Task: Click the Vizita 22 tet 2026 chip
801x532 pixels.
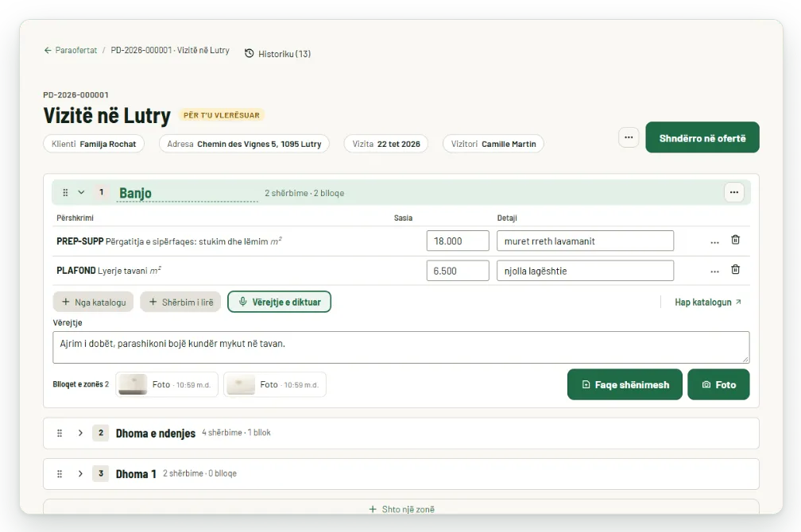Action: pyautogui.click(x=386, y=144)
